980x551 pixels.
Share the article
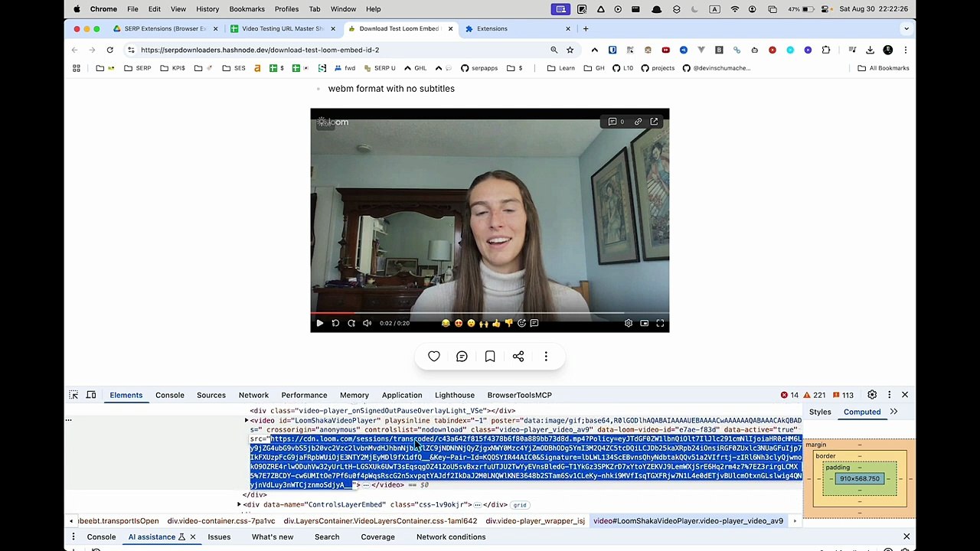pyautogui.click(x=518, y=357)
